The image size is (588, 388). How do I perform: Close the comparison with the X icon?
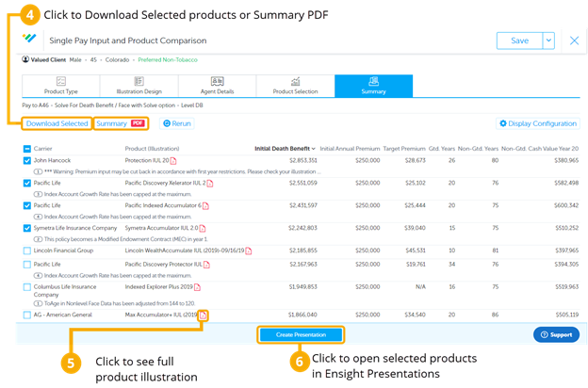(574, 40)
